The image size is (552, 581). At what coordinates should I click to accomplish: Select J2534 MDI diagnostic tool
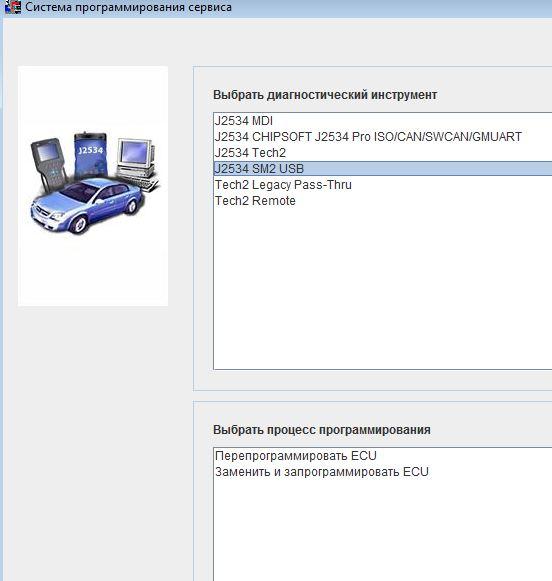pos(383,121)
